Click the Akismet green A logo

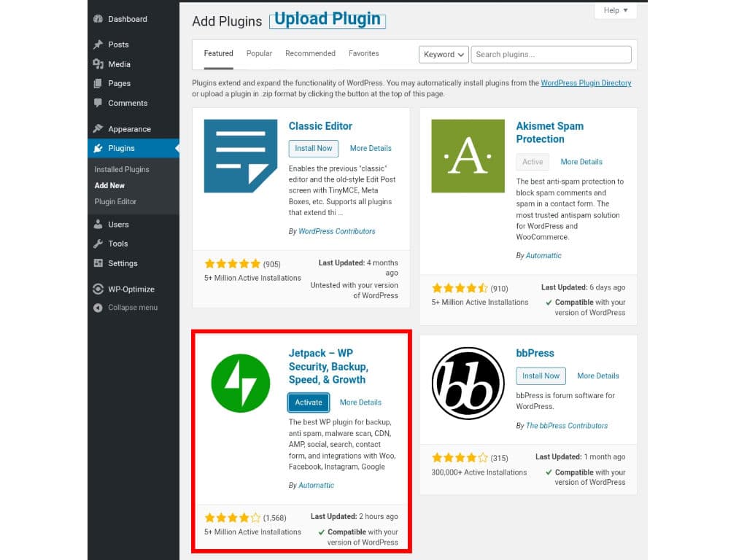coord(468,156)
